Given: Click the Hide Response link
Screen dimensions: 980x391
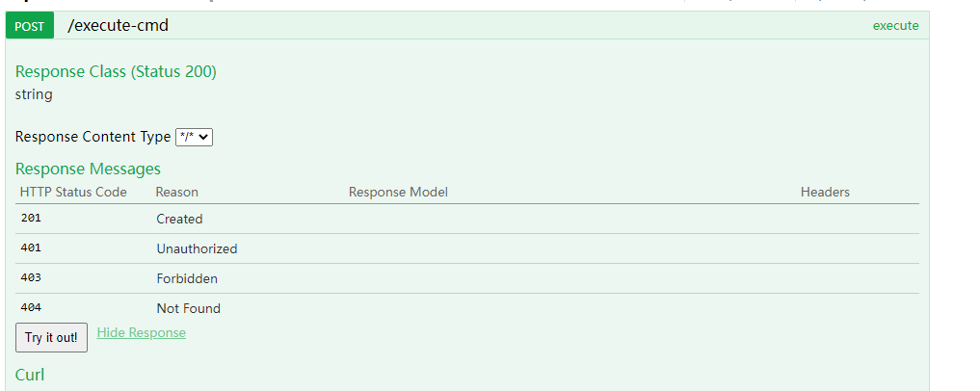Looking at the screenshot, I should point(142,333).
